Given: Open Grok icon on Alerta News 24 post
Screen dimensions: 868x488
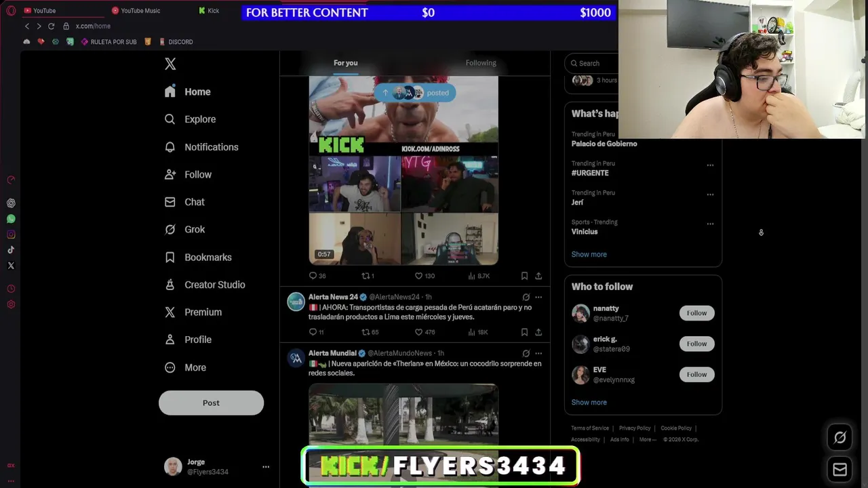Looking at the screenshot, I should (526, 297).
